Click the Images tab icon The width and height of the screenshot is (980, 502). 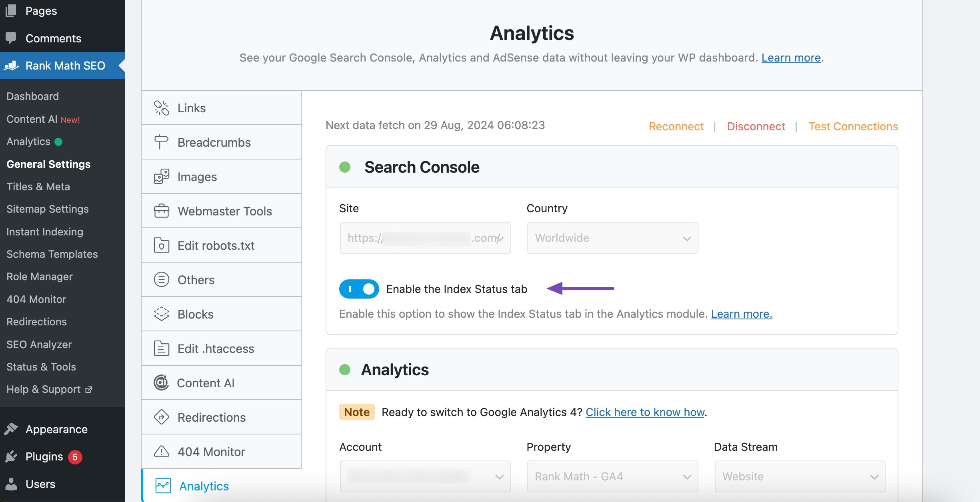162,177
